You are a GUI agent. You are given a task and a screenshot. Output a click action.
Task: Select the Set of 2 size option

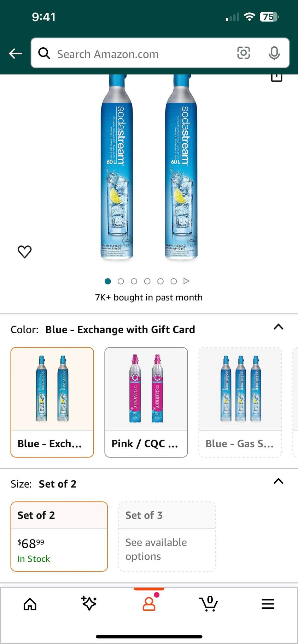59,536
